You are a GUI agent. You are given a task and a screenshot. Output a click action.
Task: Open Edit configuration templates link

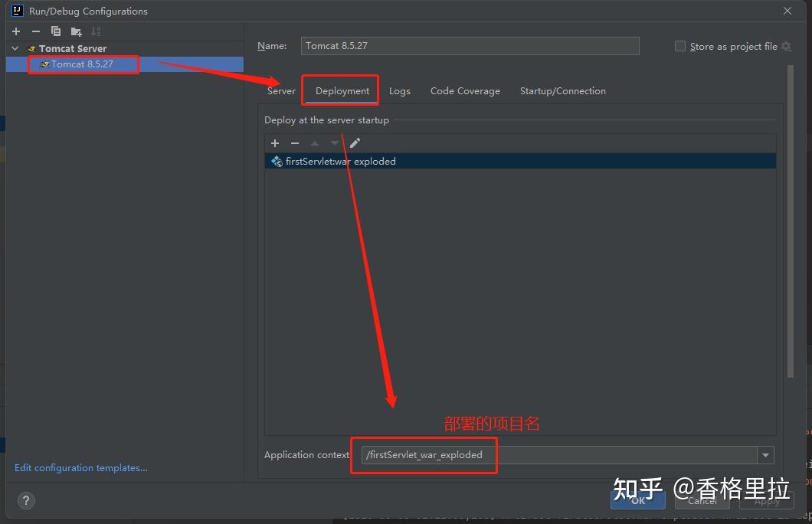tap(80, 468)
